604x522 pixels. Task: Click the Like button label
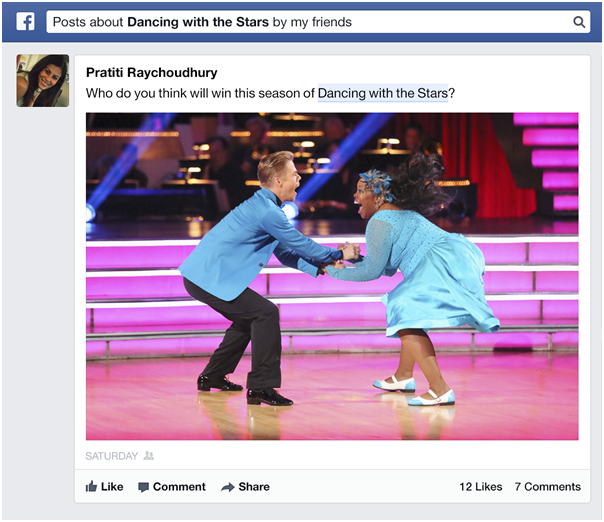click(x=112, y=487)
